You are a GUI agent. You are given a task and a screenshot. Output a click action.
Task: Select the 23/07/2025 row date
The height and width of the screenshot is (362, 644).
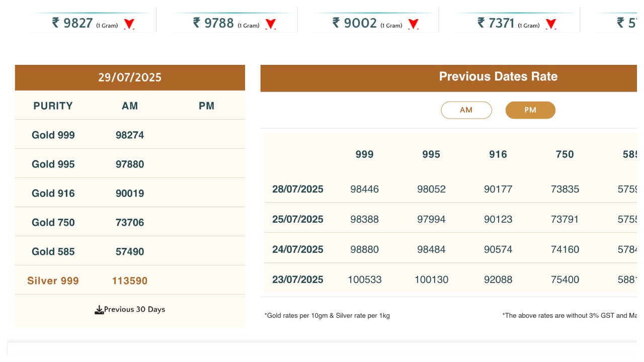click(x=298, y=280)
